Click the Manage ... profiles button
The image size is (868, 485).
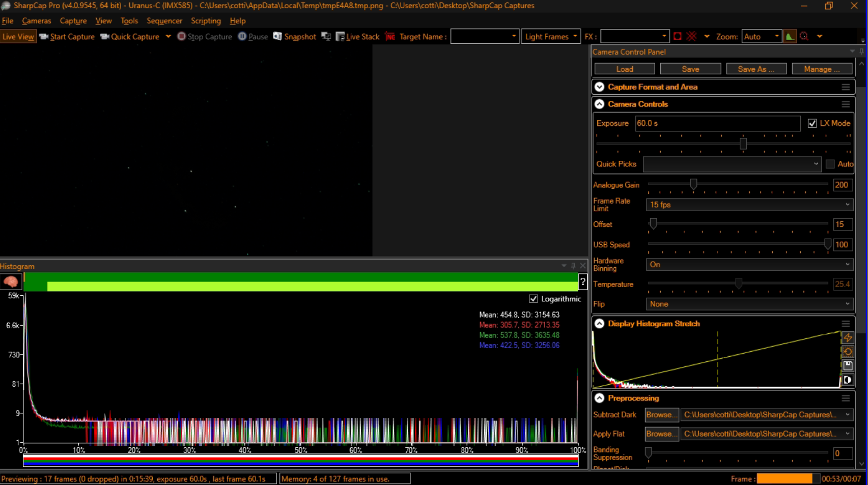tap(822, 69)
